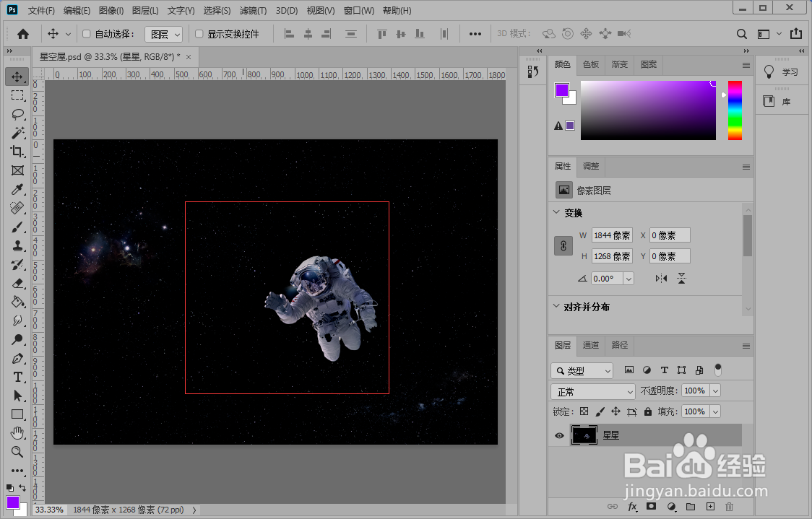
Task: Click the Share icon at top right
Action: point(796,34)
